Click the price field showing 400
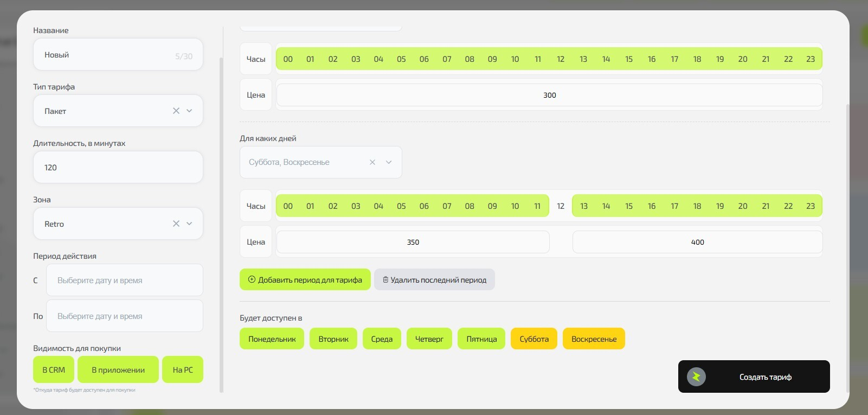This screenshot has width=868, height=415. (697, 242)
